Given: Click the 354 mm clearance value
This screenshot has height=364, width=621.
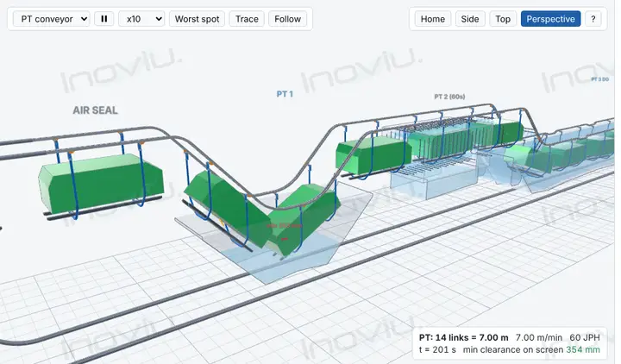Looking at the screenshot, I should (582, 349).
